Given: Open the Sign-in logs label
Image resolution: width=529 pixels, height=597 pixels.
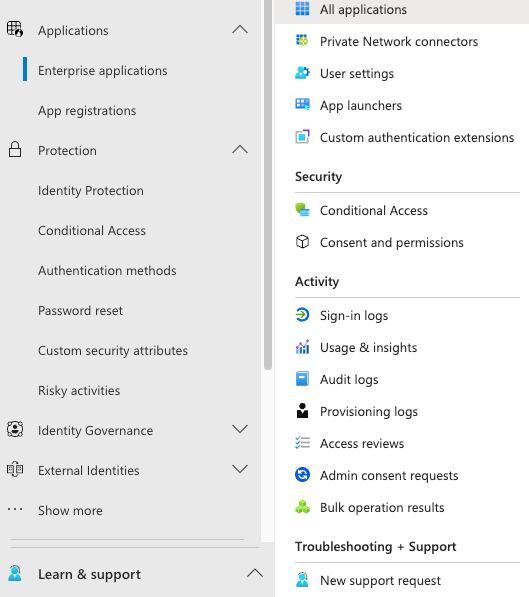Looking at the screenshot, I should (x=354, y=315).
